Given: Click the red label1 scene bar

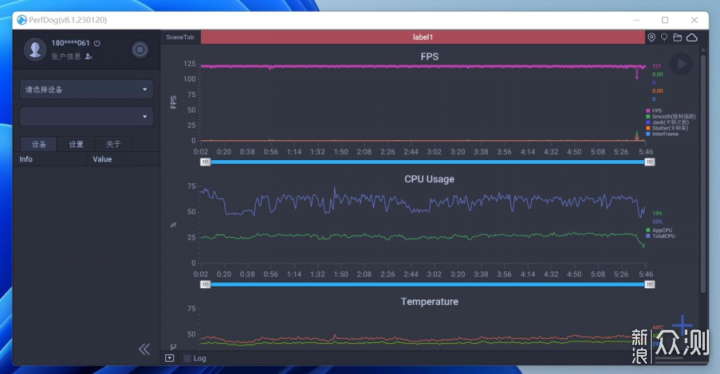Looking at the screenshot, I should [422, 37].
